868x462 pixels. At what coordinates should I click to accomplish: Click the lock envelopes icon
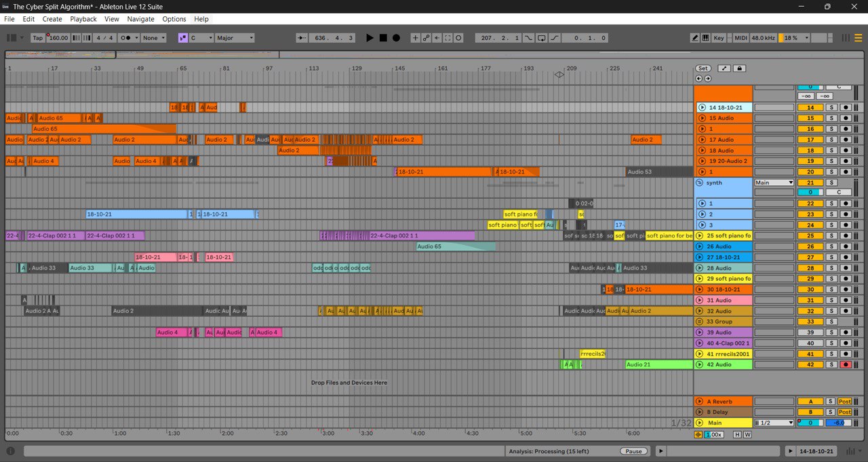click(x=739, y=69)
